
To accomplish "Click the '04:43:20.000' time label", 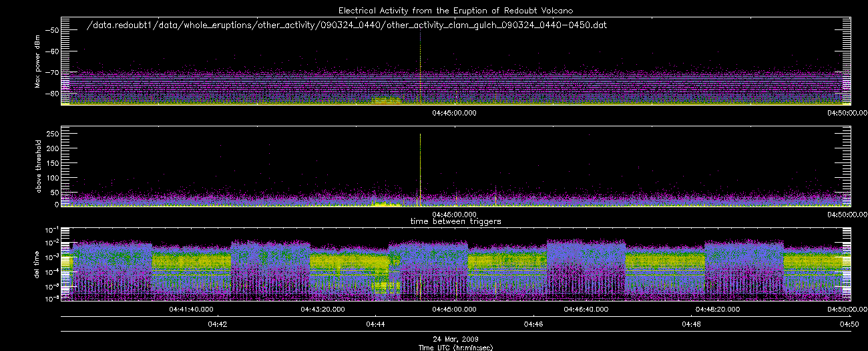I will click(x=323, y=310).
